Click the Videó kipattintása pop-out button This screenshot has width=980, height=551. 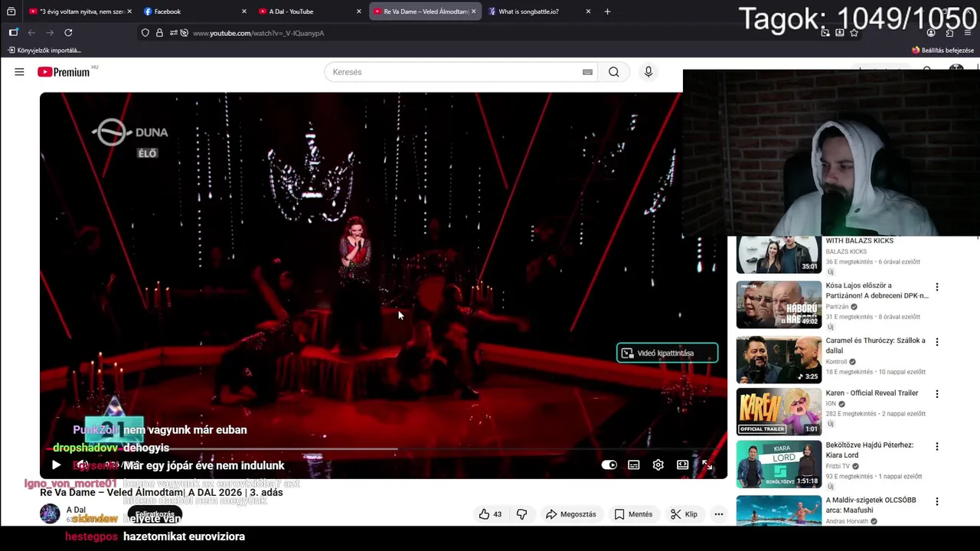(667, 353)
